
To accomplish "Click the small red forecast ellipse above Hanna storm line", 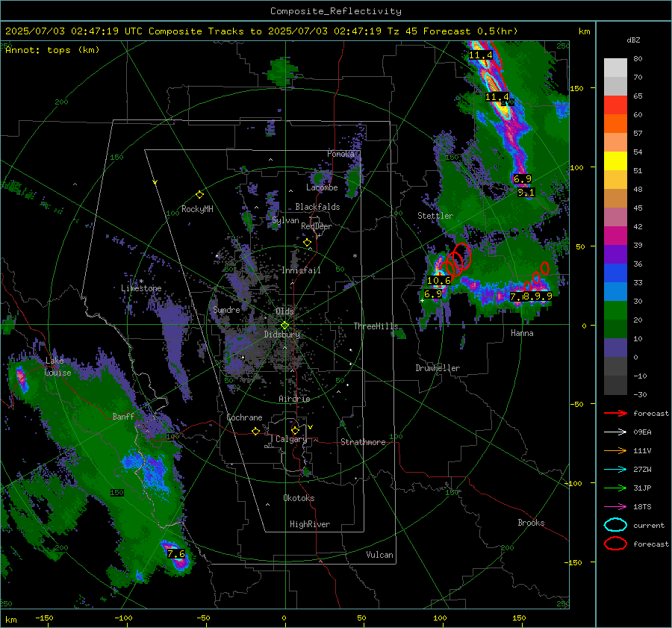I will click(545, 268).
